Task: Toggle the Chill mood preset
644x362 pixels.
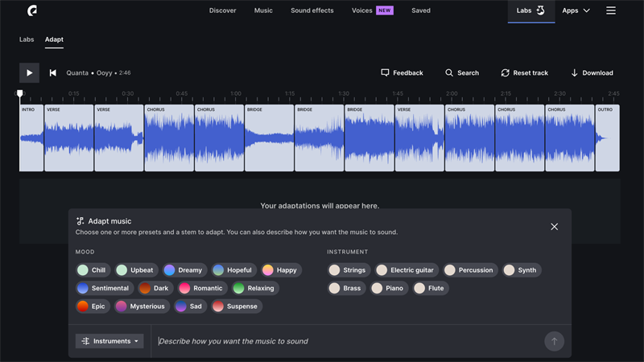Action: [x=92, y=270]
